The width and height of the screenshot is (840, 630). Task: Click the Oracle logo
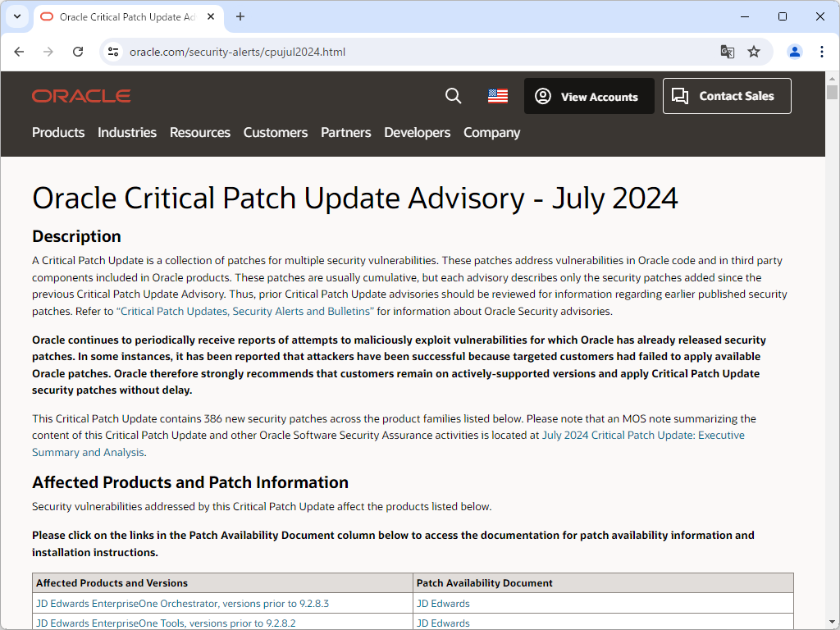[80, 96]
